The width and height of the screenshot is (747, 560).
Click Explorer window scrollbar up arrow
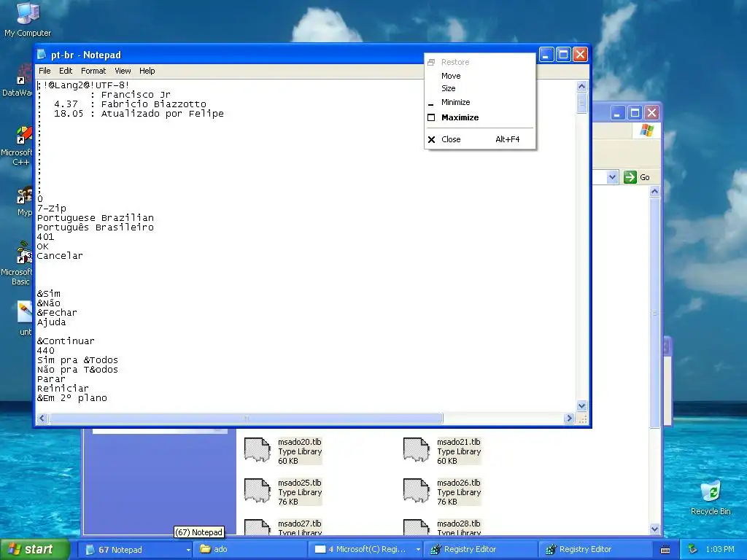click(x=654, y=192)
